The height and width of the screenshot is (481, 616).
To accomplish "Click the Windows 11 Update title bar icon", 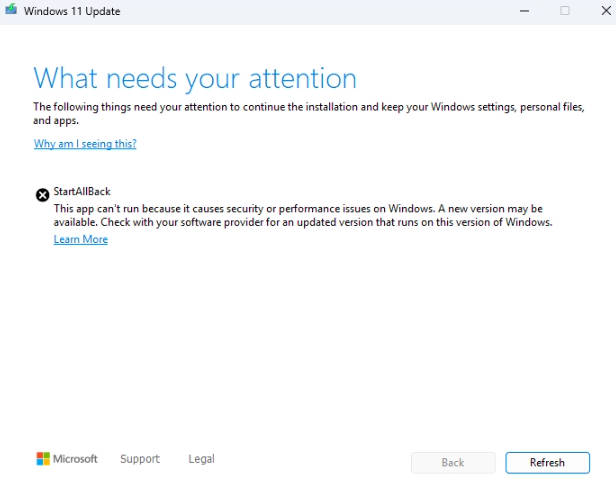I will (11, 9).
